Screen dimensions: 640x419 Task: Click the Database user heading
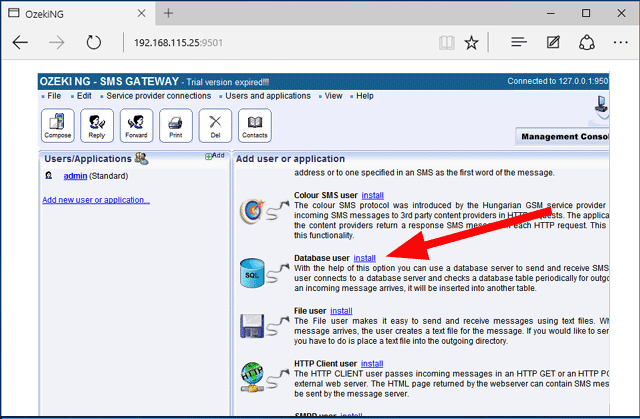click(322, 258)
